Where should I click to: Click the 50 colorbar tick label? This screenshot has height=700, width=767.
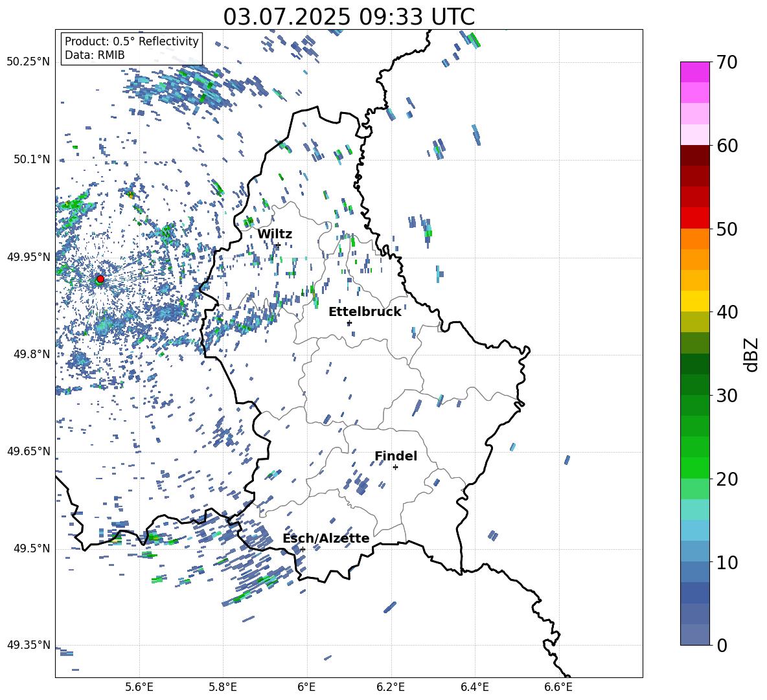tap(727, 229)
